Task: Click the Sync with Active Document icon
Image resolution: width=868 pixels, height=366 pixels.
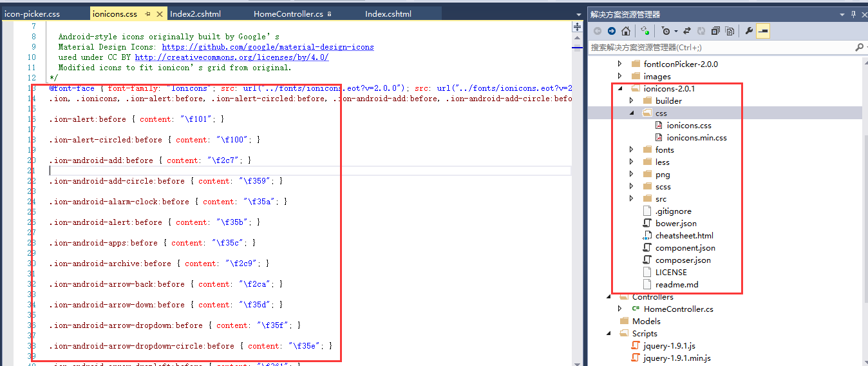Action: [x=687, y=31]
